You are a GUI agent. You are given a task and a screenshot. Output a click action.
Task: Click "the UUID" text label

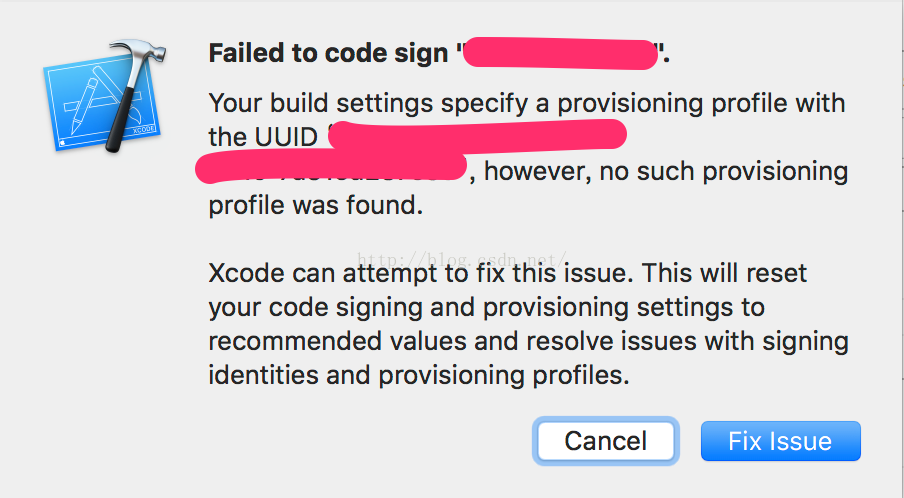point(263,137)
